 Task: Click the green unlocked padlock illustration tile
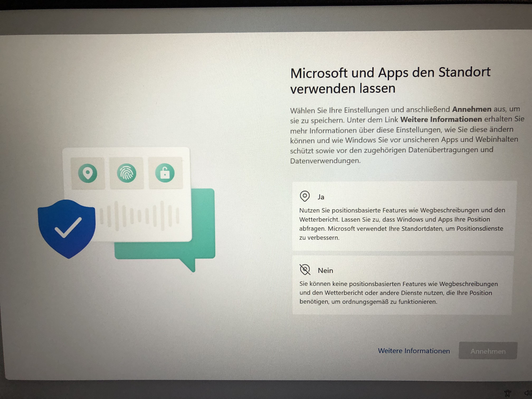click(165, 173)
